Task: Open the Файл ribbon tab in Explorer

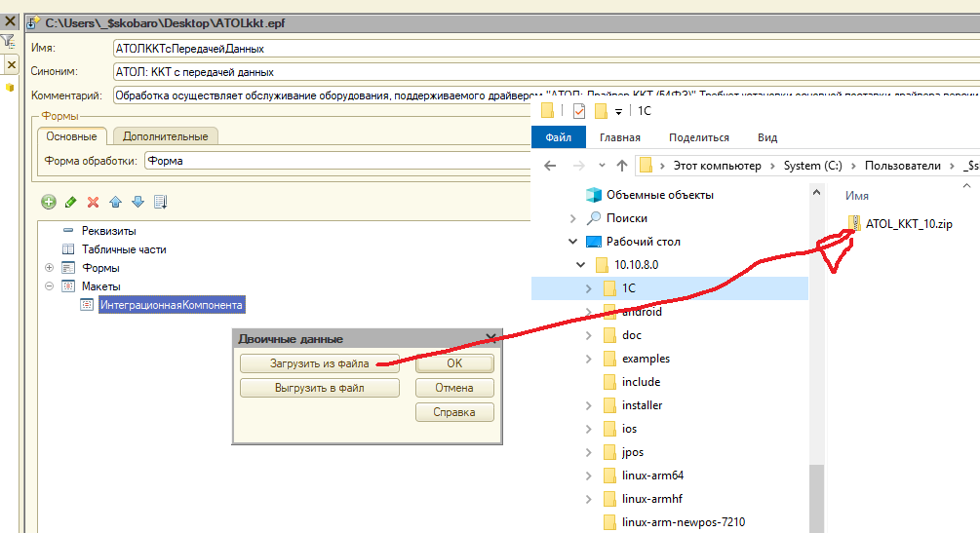Action: pos(558,137)
